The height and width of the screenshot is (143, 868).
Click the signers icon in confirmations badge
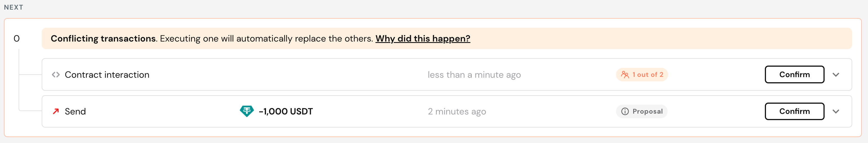pos(625,75)
